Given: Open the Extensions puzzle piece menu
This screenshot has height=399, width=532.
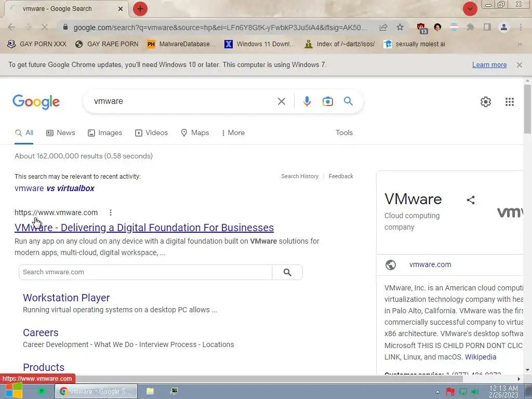Looking at the screenshot, I should pos(470,27).
